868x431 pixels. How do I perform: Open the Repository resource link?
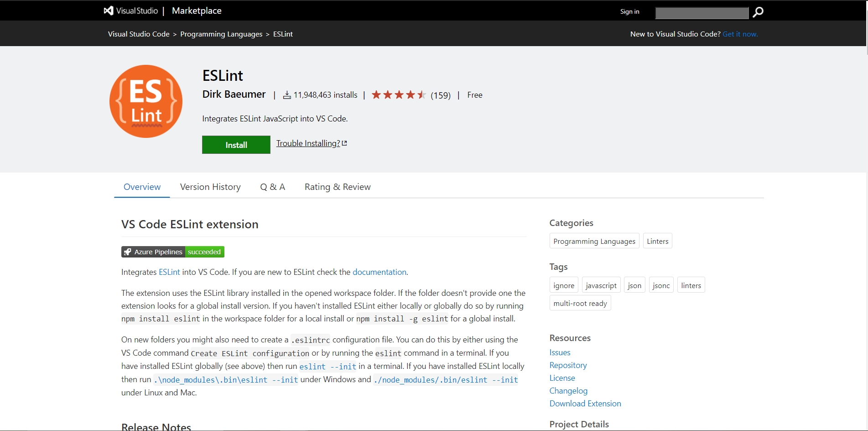click(x=568, y=365)
